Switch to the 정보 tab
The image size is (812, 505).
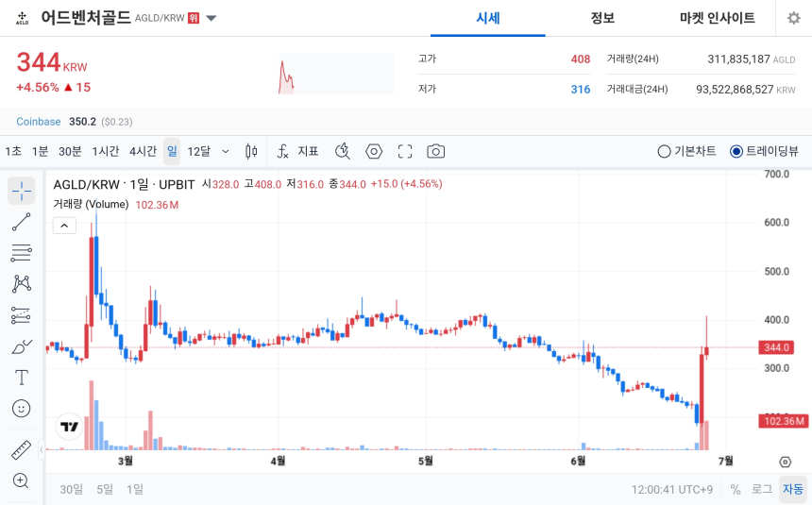[x=602, y=18]
